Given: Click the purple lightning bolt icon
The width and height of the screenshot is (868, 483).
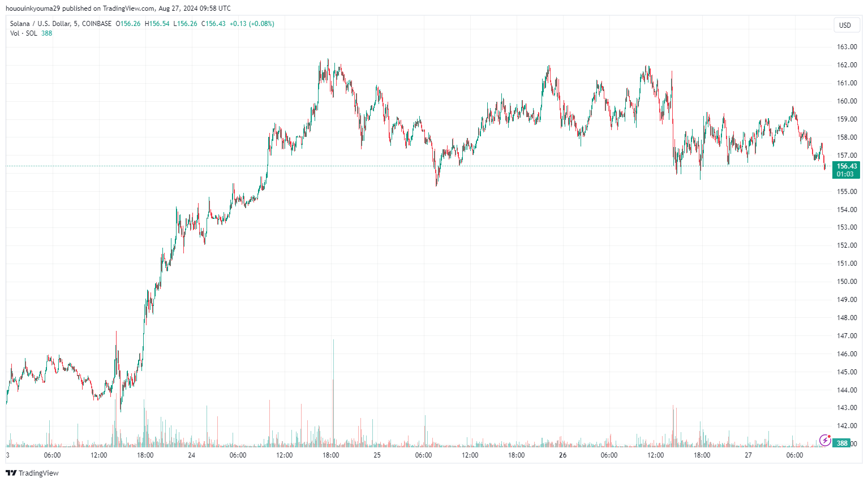Looking at the screenshot, I should pos(825,440).
